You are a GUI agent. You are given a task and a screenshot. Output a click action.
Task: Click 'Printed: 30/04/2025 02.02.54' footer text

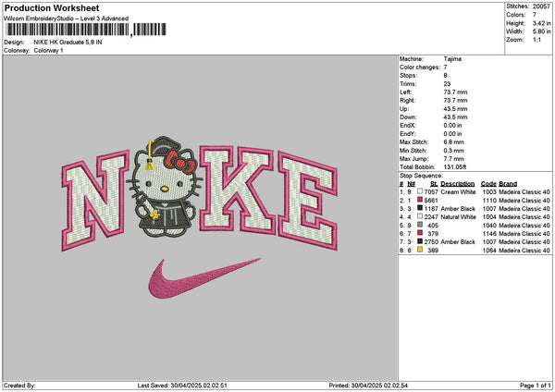point(368,386)
